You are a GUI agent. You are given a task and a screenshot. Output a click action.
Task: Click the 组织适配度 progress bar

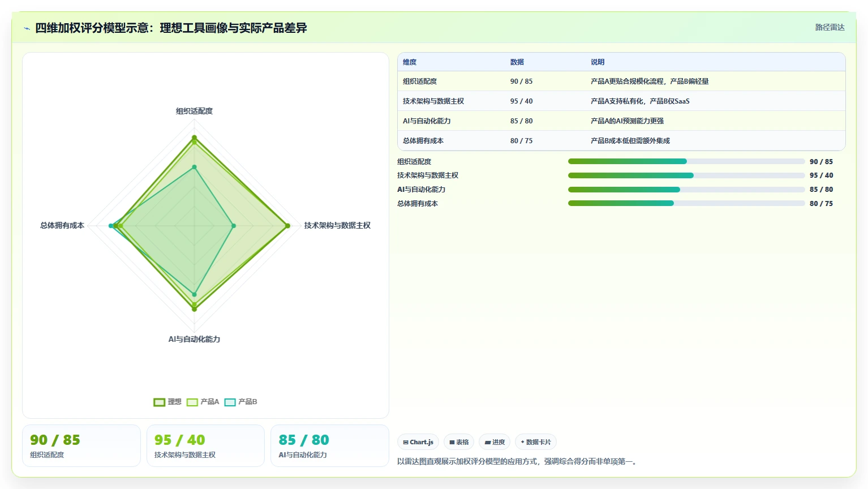tap(686, 161)
